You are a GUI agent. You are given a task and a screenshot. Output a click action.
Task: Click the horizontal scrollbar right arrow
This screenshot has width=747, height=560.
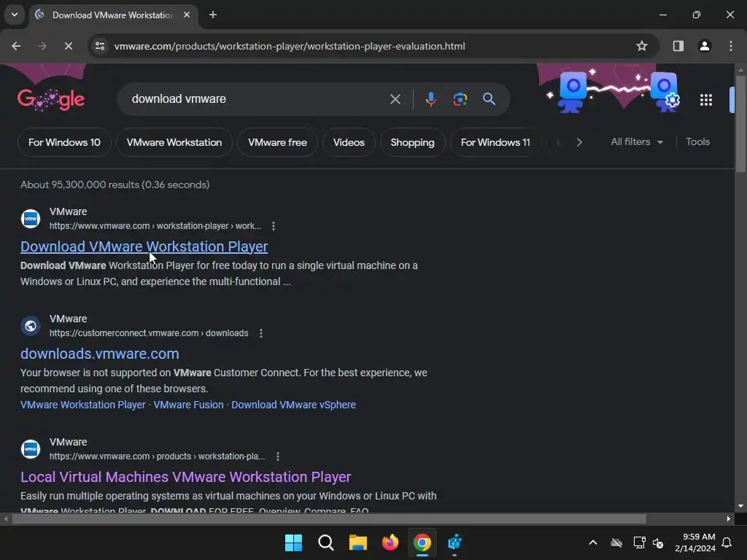pos(728,518)
